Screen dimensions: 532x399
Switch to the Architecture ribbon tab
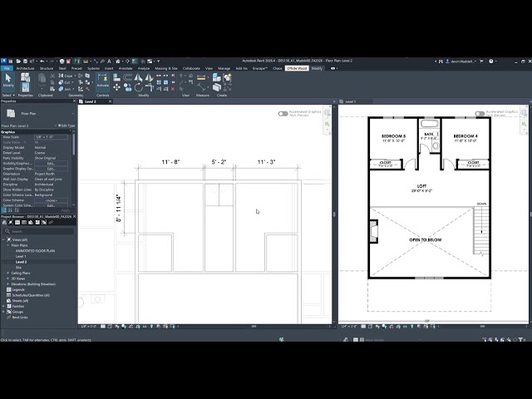click(25, 68)
